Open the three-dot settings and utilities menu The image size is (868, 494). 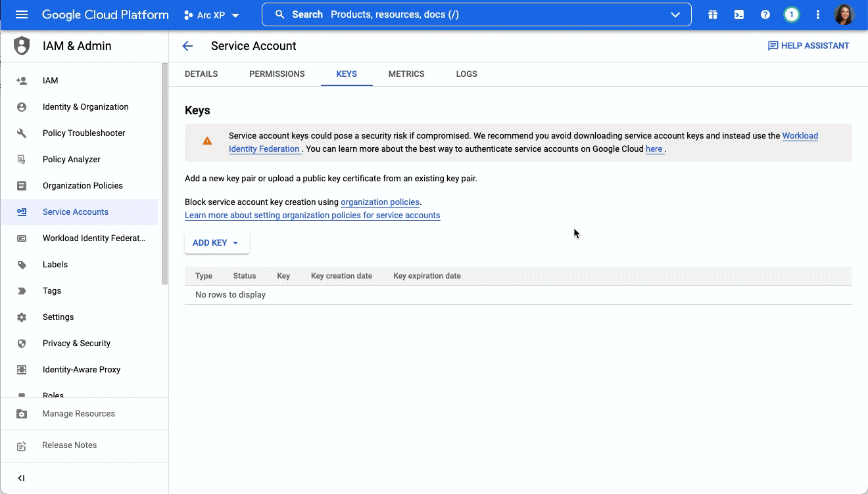tap(818, 14)
